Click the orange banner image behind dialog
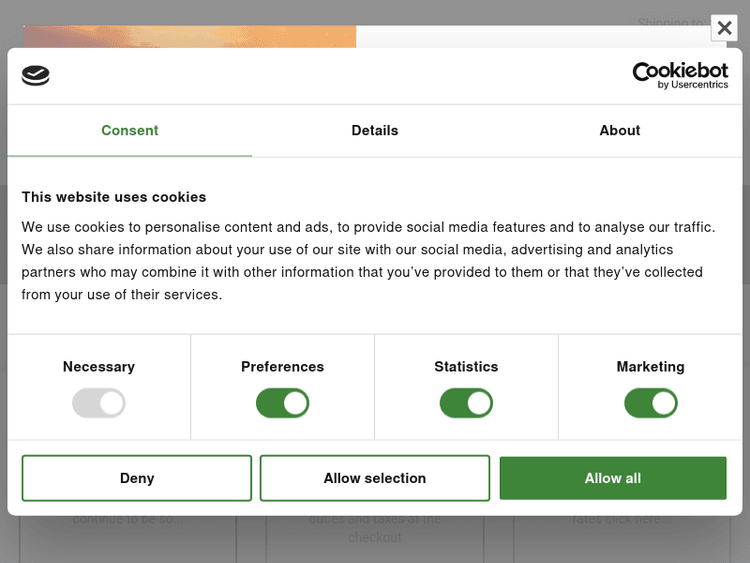This screenshot has width=750, height=563. tap(190, 36)
